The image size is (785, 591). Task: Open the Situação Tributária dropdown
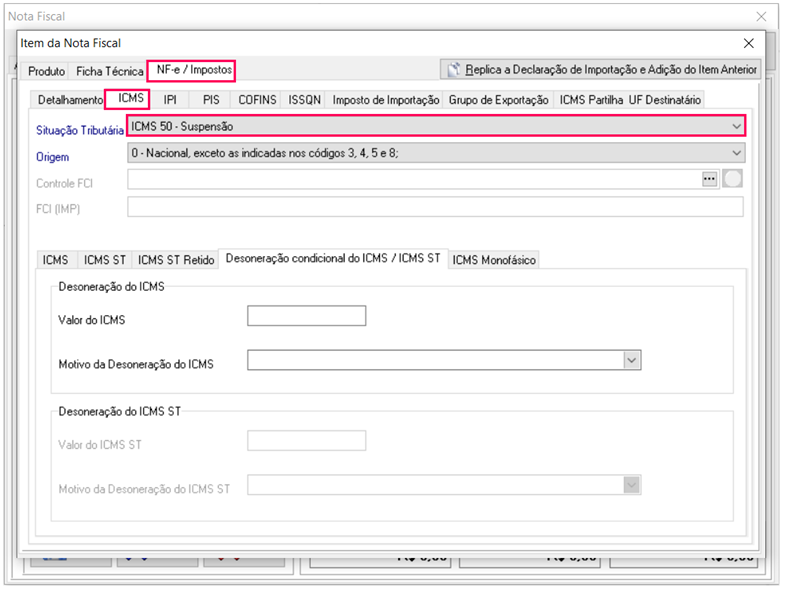(736, 126)
